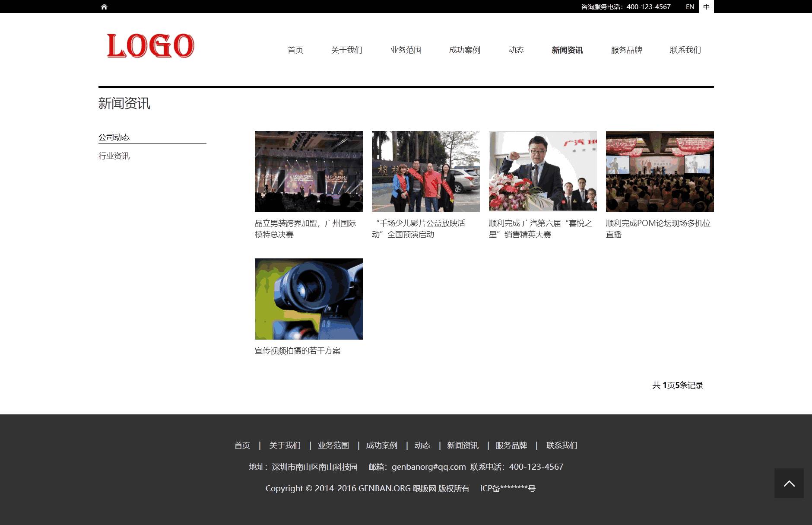
Task: Open 联系我们 in the main navigation
Action: click(x=685, y=50)
